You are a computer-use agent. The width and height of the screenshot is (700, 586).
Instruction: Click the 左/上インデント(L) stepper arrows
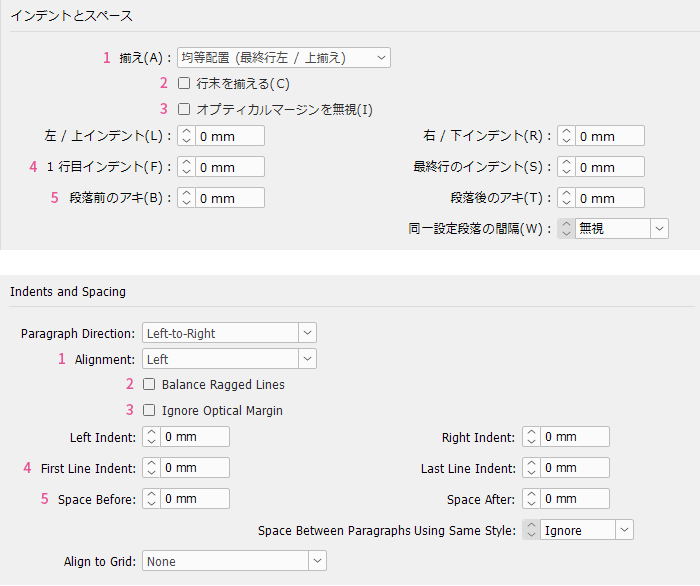pyautogui.click(x=185, y=136)
